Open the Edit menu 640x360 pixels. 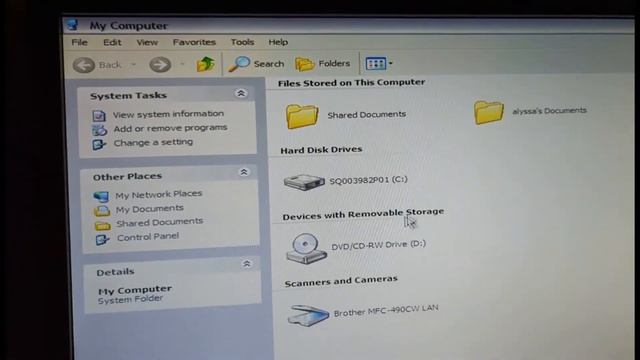pyautogui.click(x=112, y=42)
